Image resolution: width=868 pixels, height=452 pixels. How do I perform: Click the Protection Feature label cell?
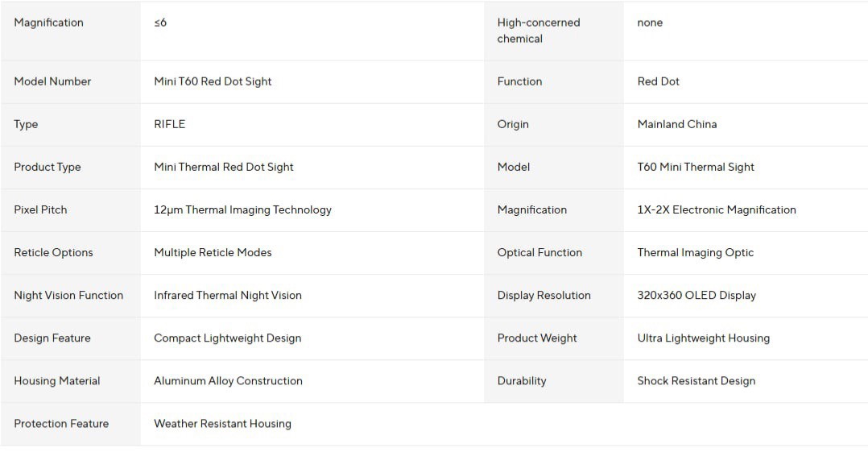click(x=70, y=424)
